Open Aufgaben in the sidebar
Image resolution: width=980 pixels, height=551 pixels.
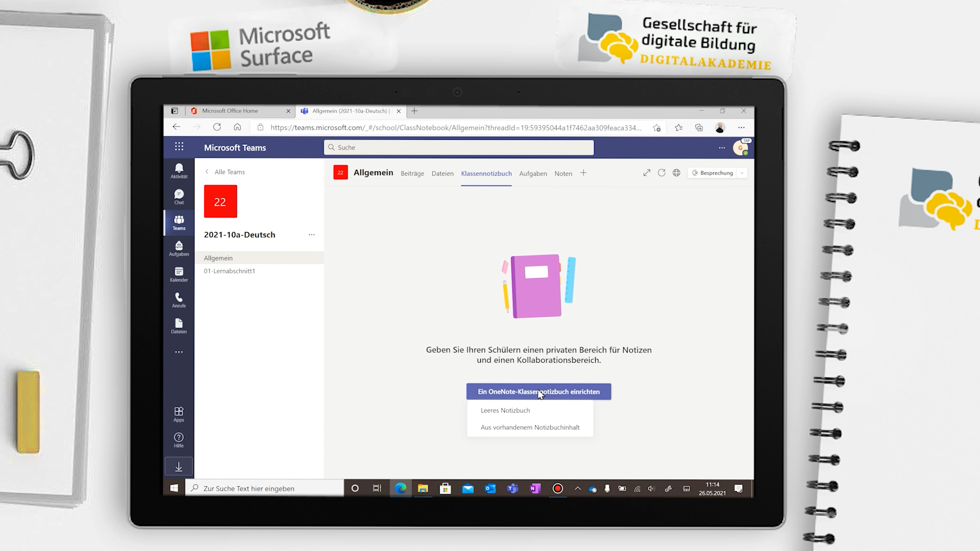179,248
